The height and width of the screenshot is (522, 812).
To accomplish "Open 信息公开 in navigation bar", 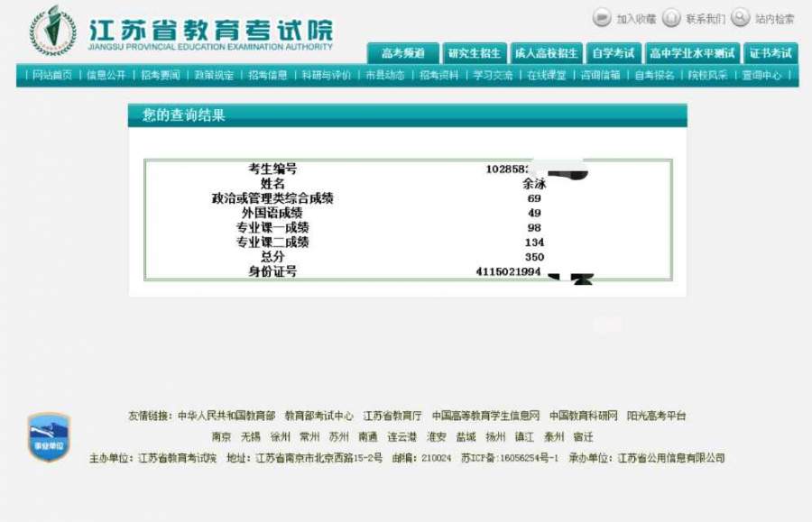I will pos(106,75).
